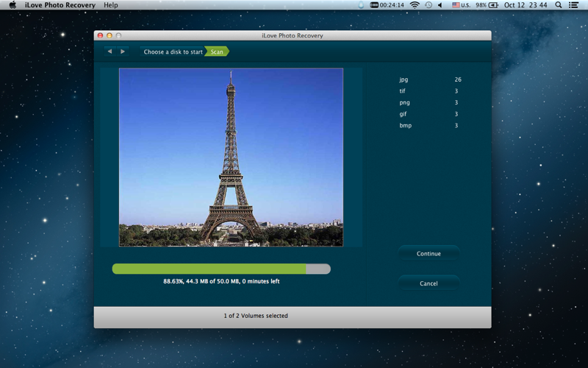Viewport: 588px width, 368px height.
Task: Click the water drop menu bar icon
Action: [x=361, y=5]
